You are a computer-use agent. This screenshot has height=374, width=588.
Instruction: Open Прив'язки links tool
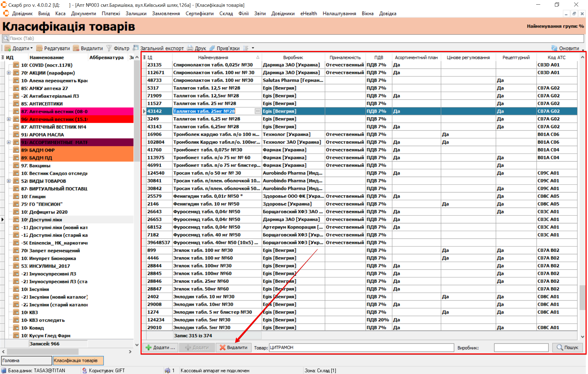[x=212, y=48]
